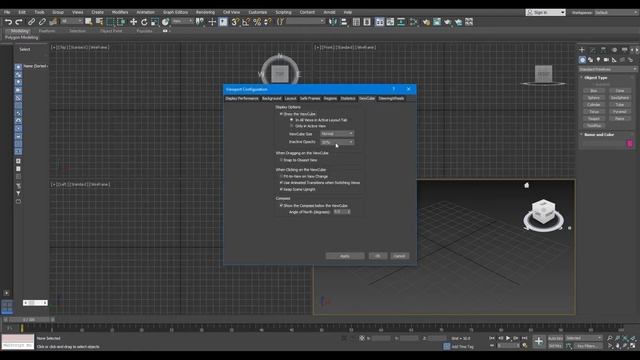640x360 pixels.
Task: Toggle the Angle Snap icon
Action: point(246,22)
